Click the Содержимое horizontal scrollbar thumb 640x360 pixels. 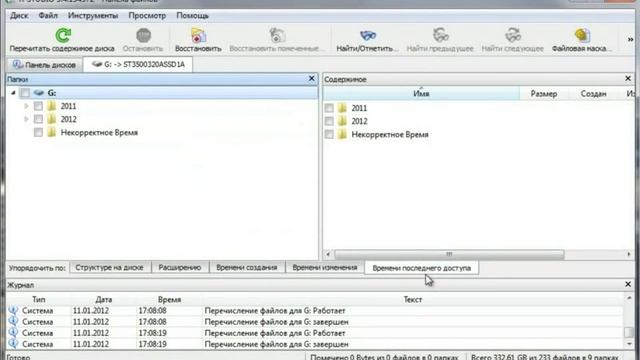pos(449,254)
